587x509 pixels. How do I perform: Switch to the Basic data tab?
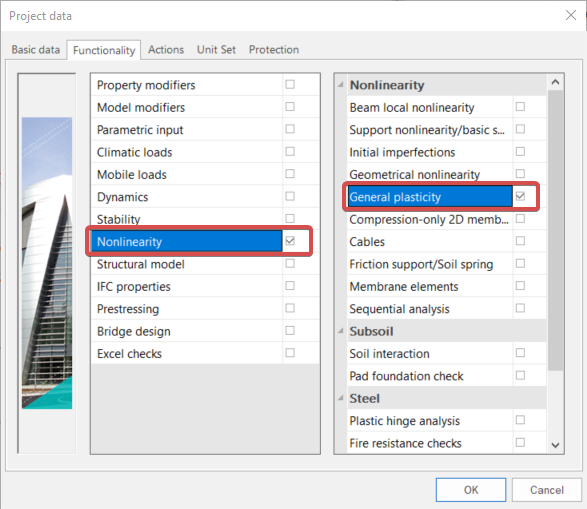(x=36, y=50)
